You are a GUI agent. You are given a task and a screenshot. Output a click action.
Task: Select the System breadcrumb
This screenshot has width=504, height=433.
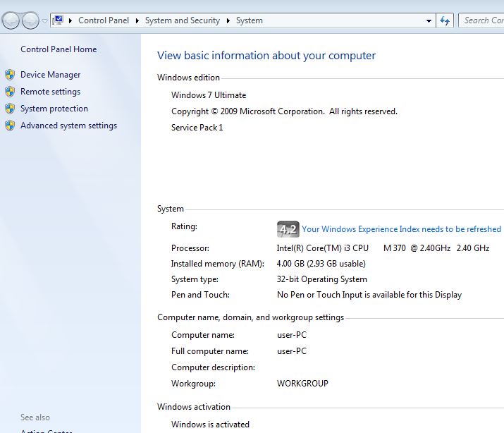(x=250, y=20)
